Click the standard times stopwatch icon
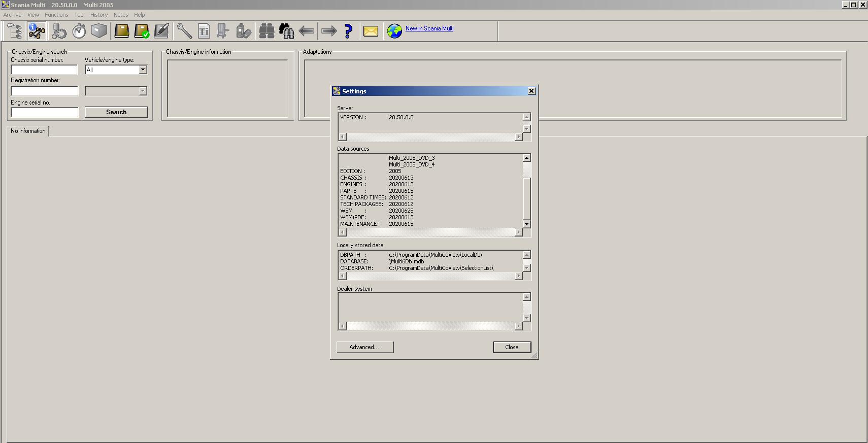The height and width of the screenshot is (443, 868). (79, 31)
